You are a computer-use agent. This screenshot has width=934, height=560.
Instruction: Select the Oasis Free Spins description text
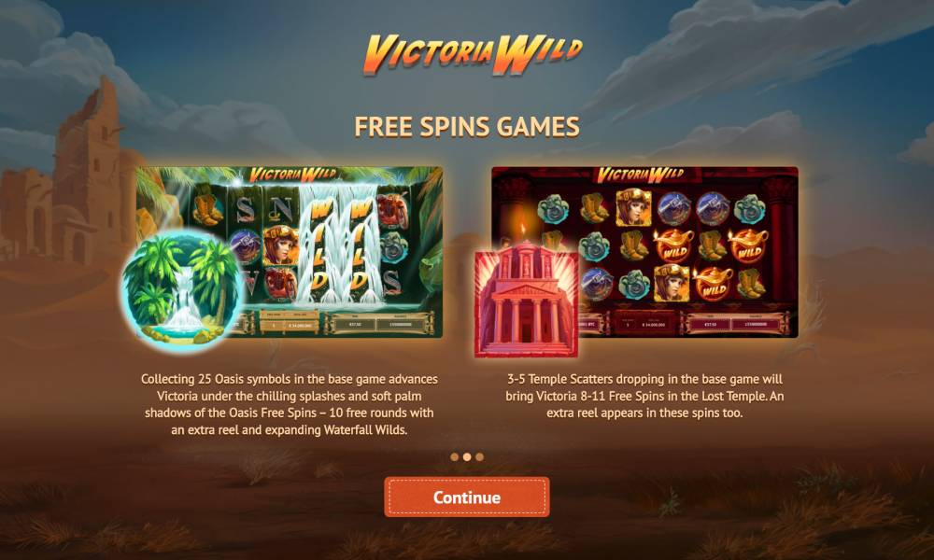click(290, 404)
